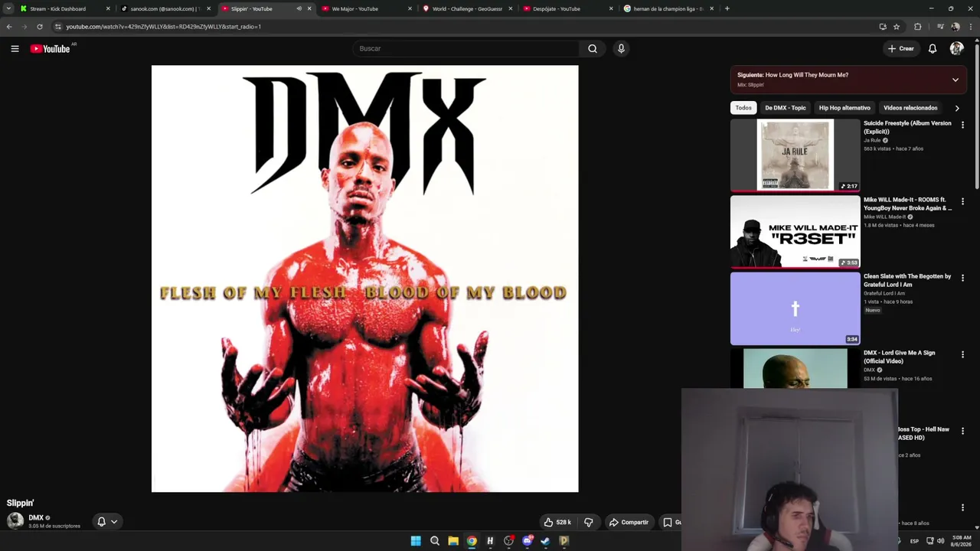Open the tab search dropdown arrow
980x551 pixels.
(8, 8)
